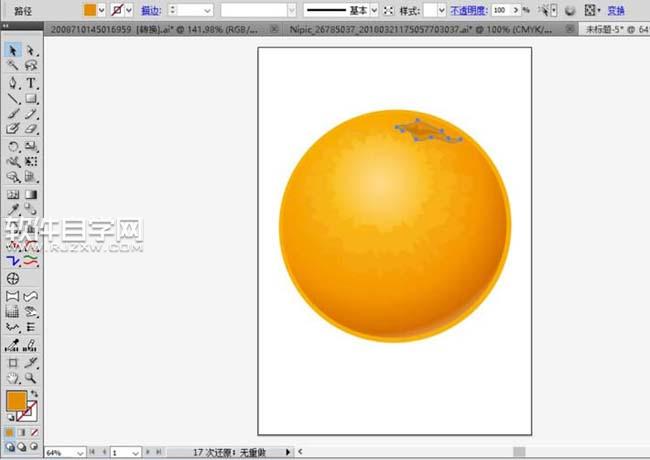Click the orange fill swatch in control bar
This screenshot has height=460, width=650.
click(90, 10)
